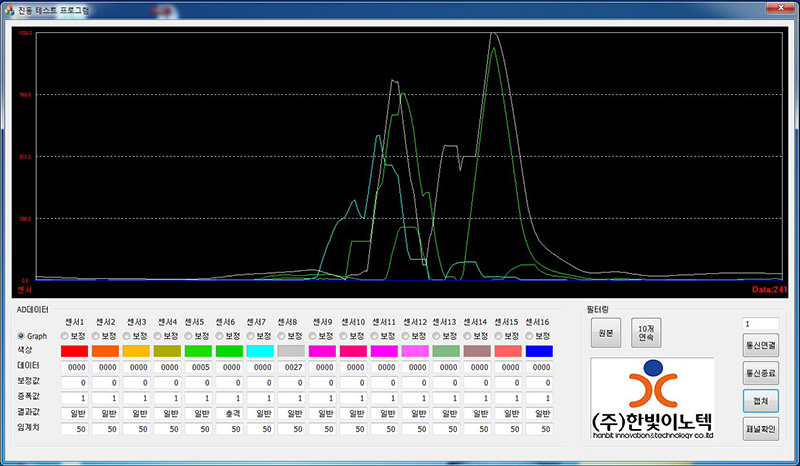Click the 캡쳐 capture button
The width and height of the screenshot is (800, 466).
point(760,400)
